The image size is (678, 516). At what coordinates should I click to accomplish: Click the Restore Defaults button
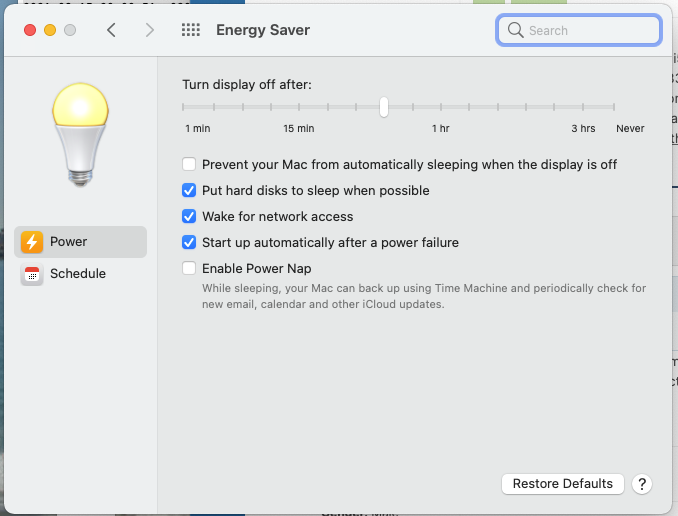[x=563, y=484]
